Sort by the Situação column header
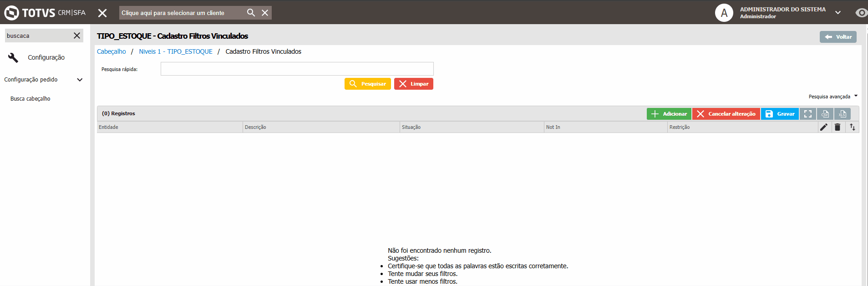 pos(472,127)
